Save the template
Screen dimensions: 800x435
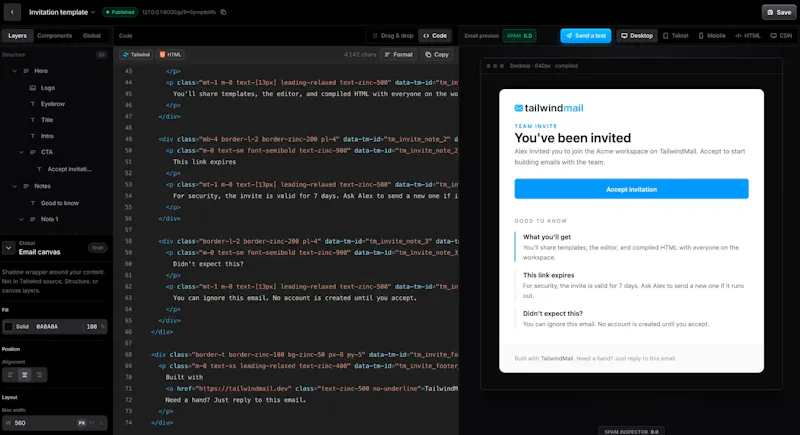pyautogui.click(x=779, y=12)
